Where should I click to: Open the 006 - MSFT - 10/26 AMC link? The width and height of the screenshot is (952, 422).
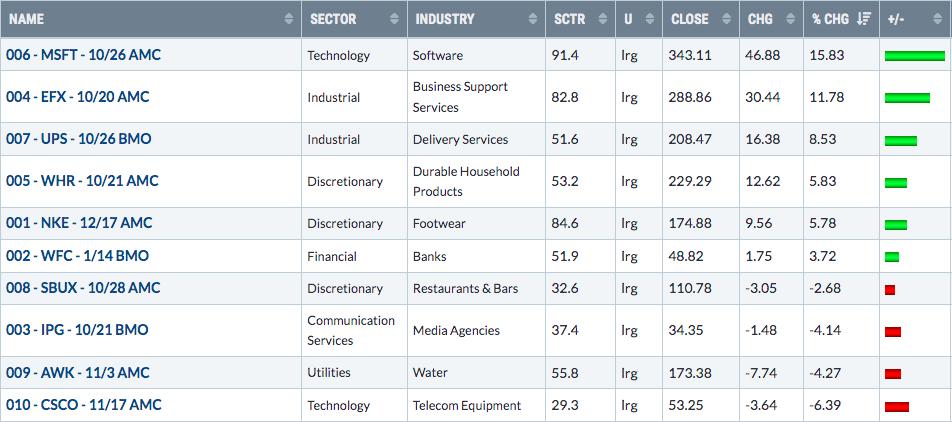[83, 55]
